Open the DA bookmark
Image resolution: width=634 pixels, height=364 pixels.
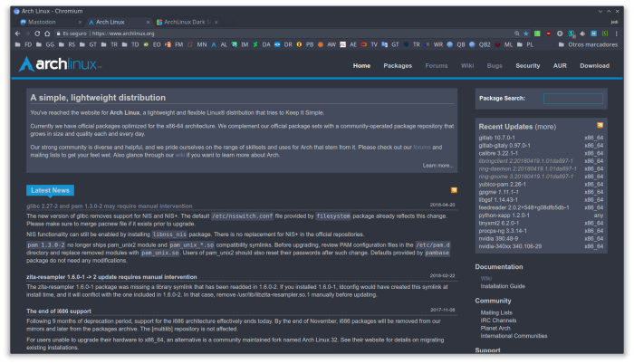[x=262, y=45]
